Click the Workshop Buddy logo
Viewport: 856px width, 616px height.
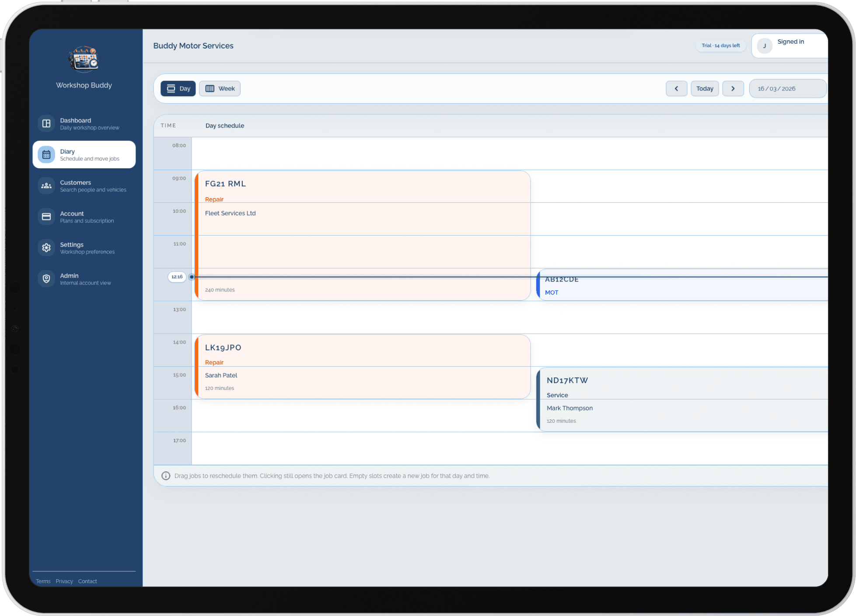[84, 60]
